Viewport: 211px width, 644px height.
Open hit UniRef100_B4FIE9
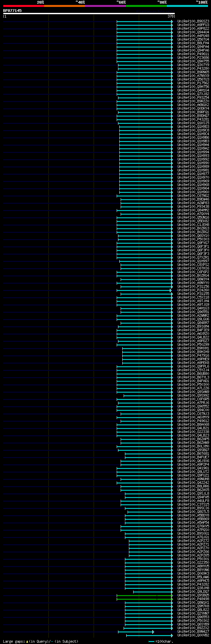(193, 330)
